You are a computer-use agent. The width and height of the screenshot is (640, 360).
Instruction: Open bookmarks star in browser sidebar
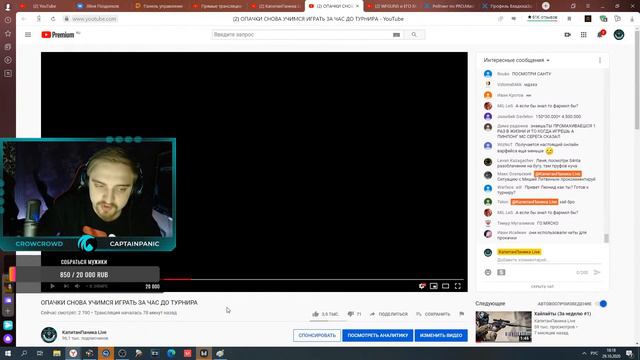point(8,33)
